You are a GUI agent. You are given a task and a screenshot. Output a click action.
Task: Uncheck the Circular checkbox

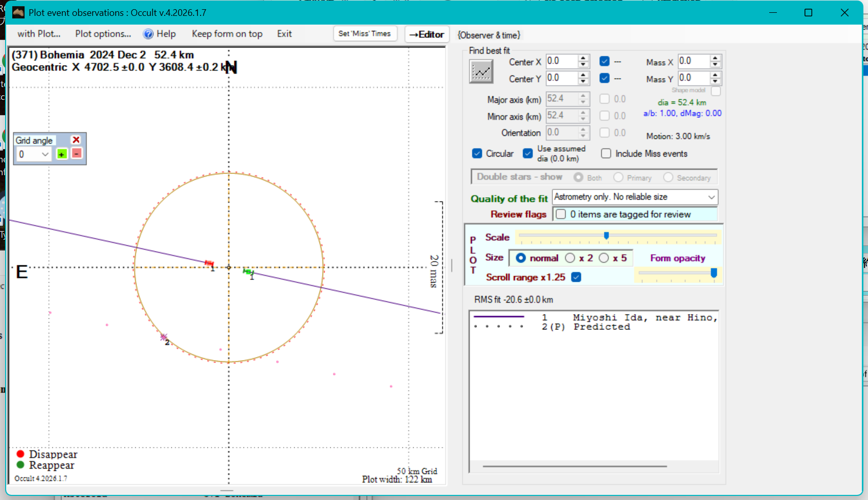[477, 154]
